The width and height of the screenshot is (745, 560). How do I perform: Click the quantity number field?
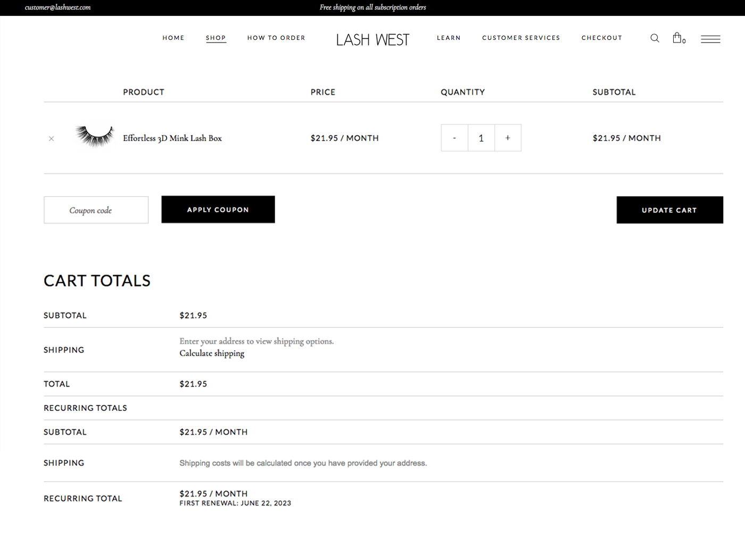[x=481, y=138]
